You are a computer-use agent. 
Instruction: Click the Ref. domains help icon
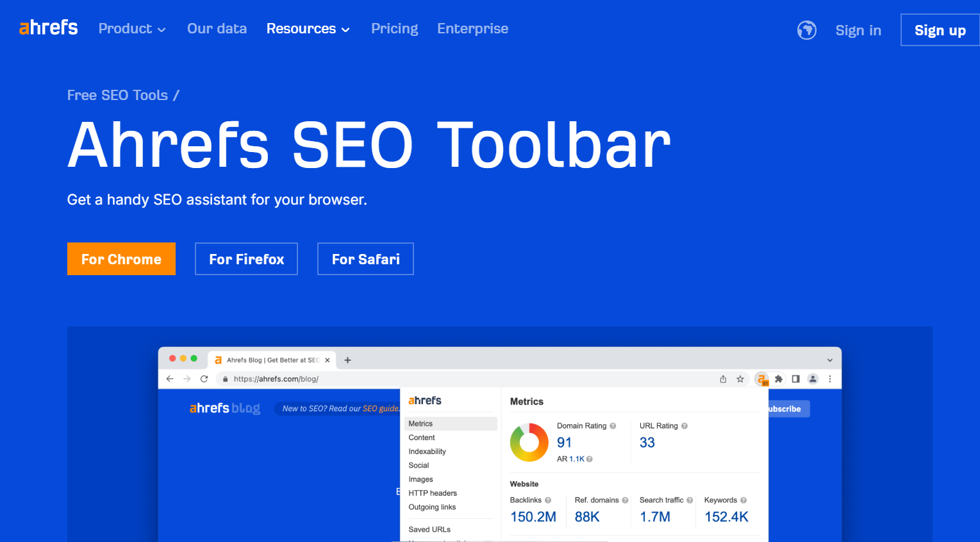point(625,500)
